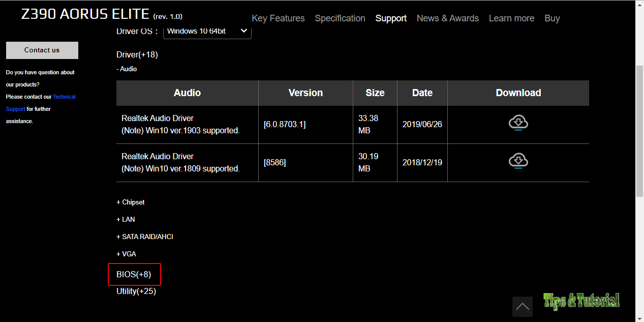The height and width of the screenshot is (322, 644).
Task: Click the Contact us button
Action: pos(42,50)
